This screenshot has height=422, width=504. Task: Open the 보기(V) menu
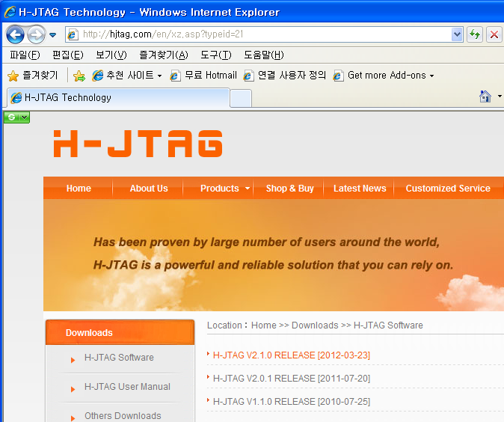pyautogui.click(x=111, y=55)
